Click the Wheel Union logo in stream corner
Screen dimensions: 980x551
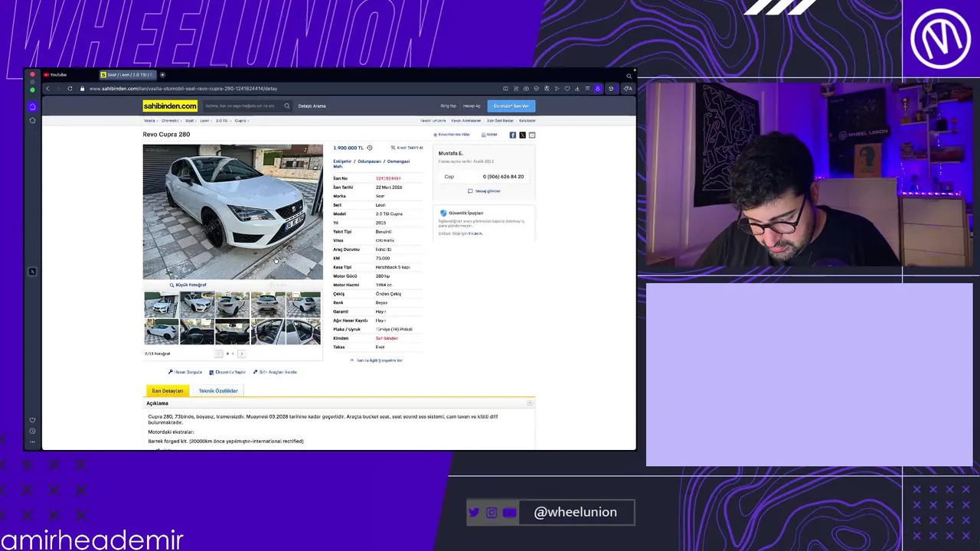[x=940, y=38]
